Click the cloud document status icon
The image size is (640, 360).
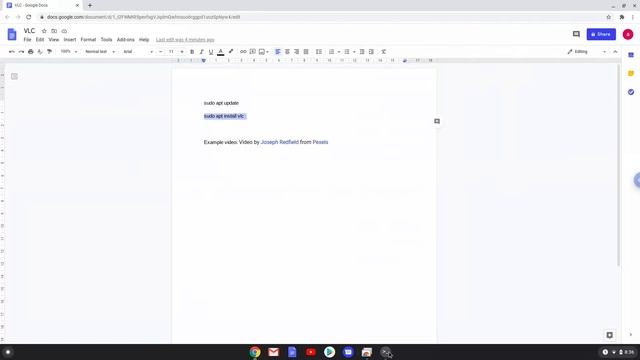64,31
